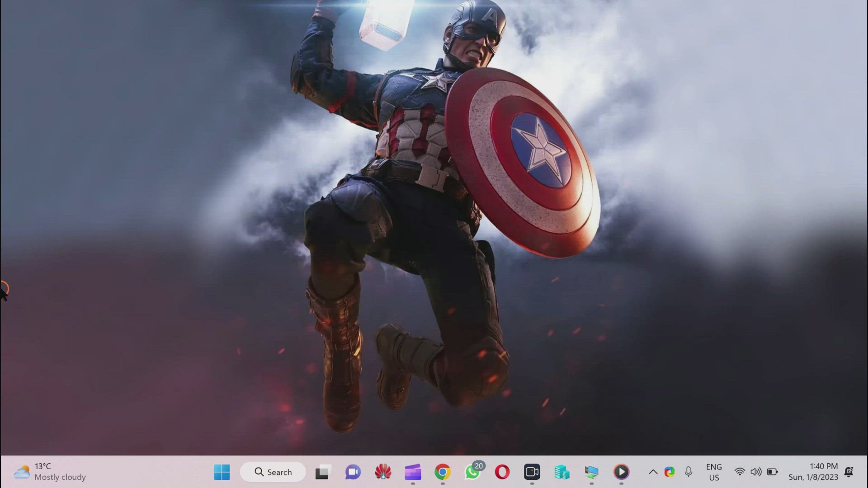Image resolution: width=868 pixels, height=488 pixels.
Task: Click the taskbar Search box
Action: [x=273, y=472]
